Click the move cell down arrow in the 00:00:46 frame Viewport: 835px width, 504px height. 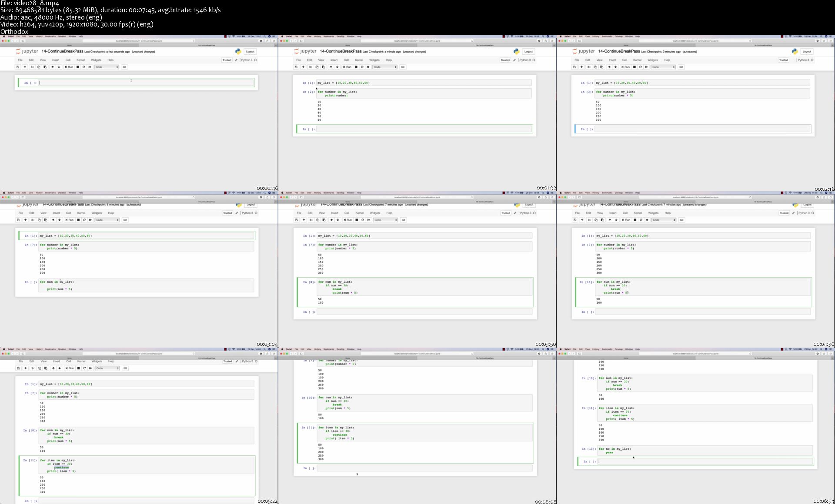click(59, 67)
